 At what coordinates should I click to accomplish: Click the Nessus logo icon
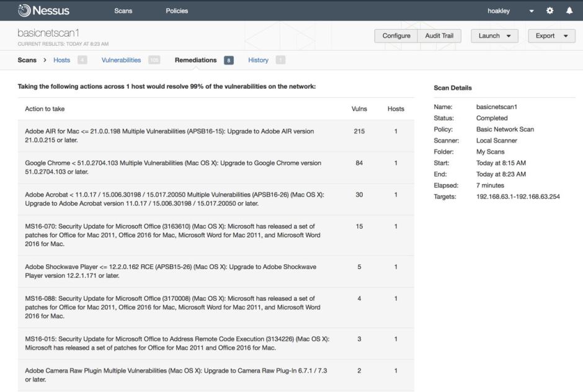click(25, 11)
